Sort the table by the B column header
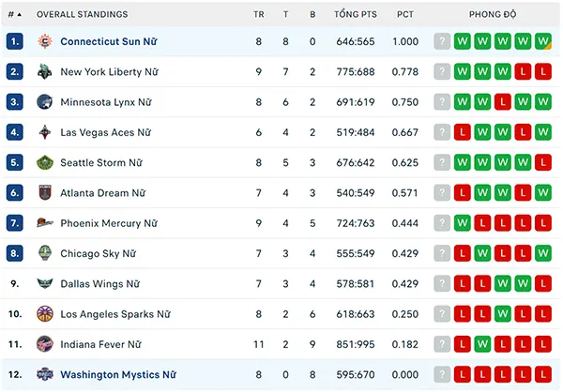The height and width of the screenshot is (392, 563). 312,14
